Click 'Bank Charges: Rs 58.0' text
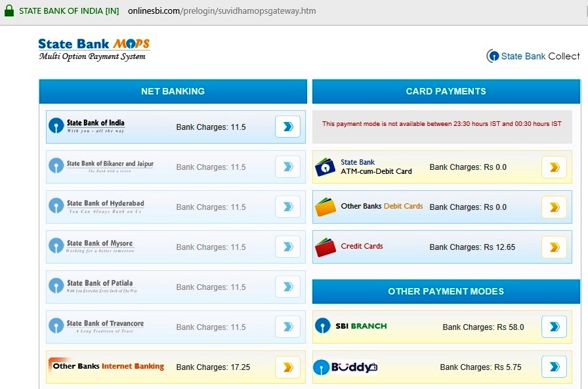 coord(483,327)
